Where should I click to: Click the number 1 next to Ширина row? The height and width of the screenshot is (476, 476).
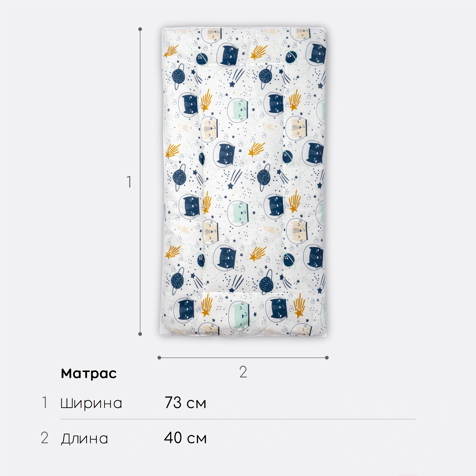[x=44, y=402]
